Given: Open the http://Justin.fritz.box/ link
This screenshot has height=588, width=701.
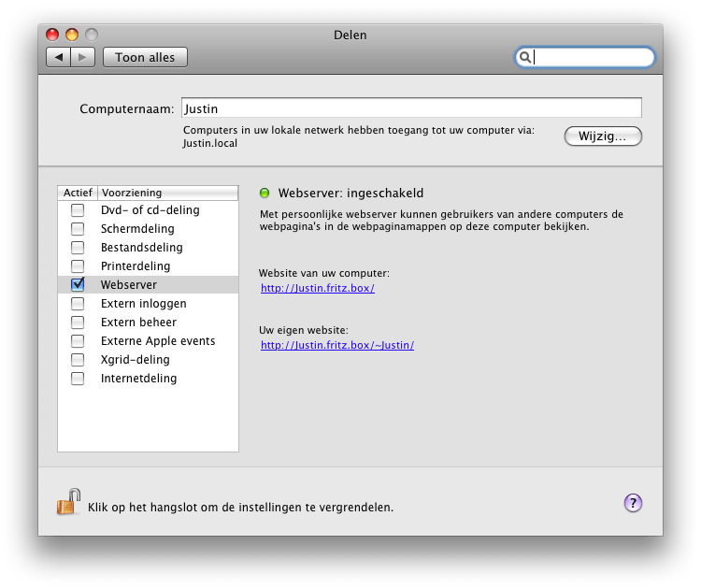Looking at the screenshot, I should [318, 289].
